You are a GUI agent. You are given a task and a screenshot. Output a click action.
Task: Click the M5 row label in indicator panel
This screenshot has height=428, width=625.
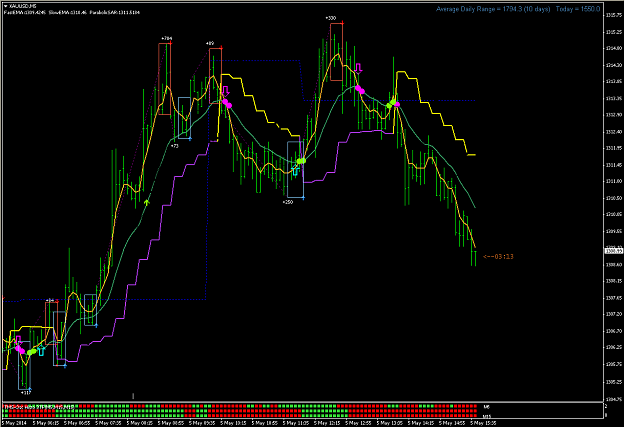point(486,407)
